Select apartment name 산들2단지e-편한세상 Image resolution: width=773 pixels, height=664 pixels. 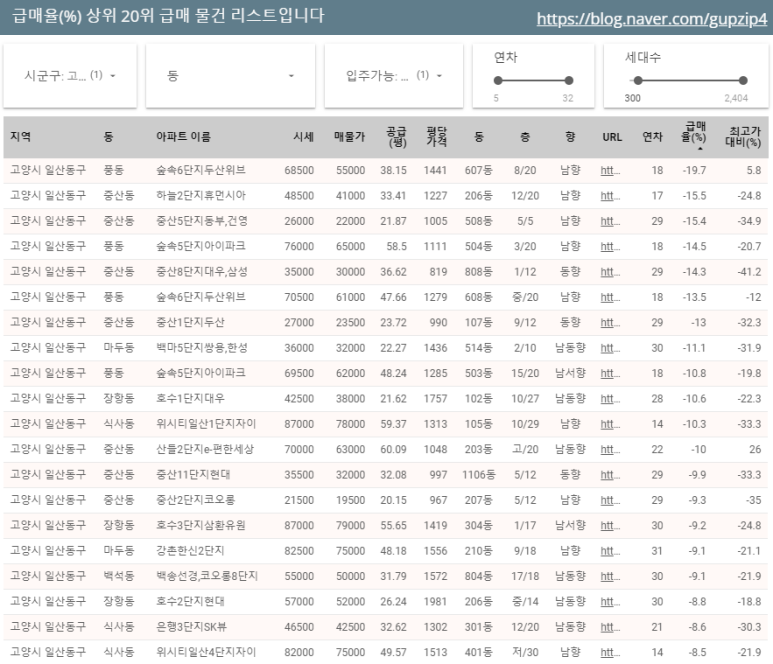205,449
